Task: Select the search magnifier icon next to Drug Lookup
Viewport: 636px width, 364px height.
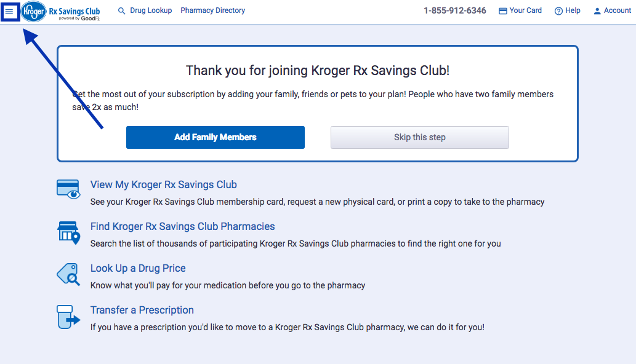Action: [x=121, y=10]
